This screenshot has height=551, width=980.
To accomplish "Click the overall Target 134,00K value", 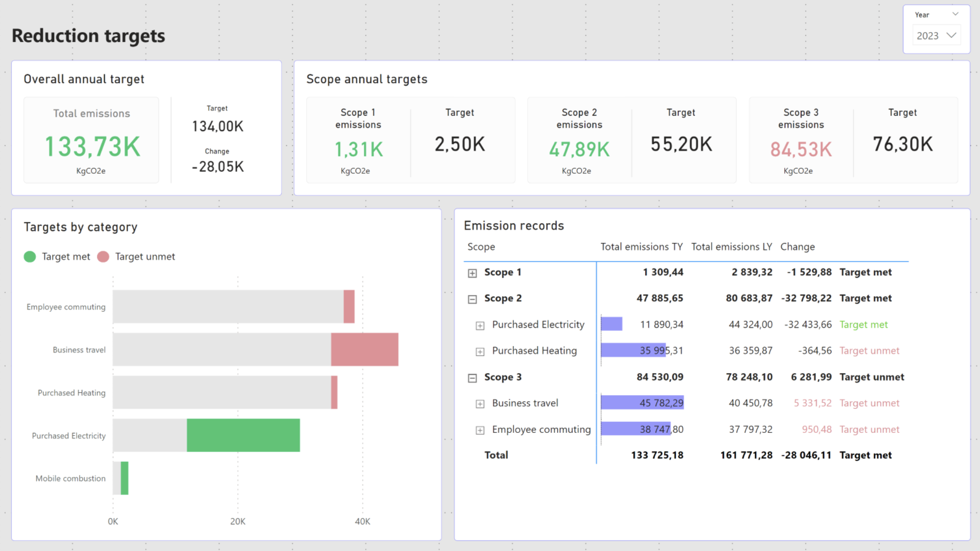I will point(218,126).
